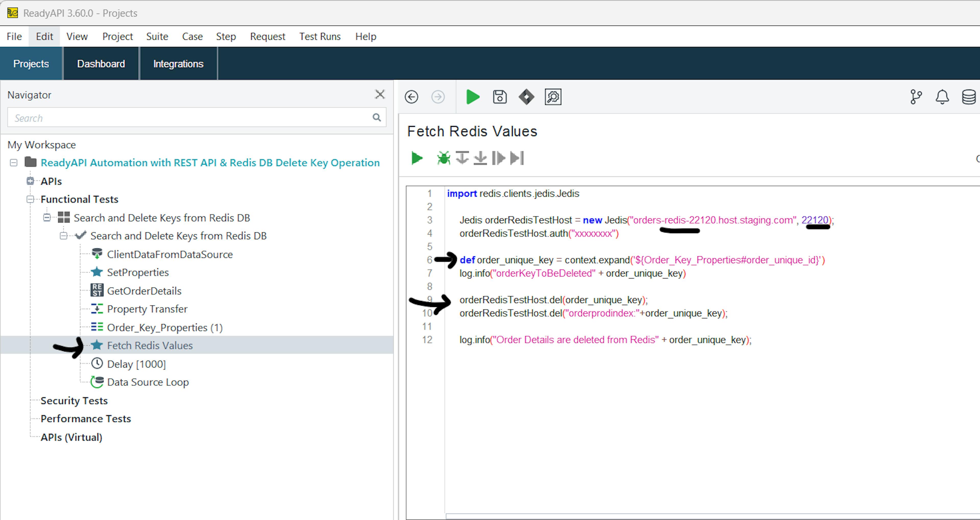Open the database icon in top right
Viewport: 980px width, 520px height.
coord(968,97)
